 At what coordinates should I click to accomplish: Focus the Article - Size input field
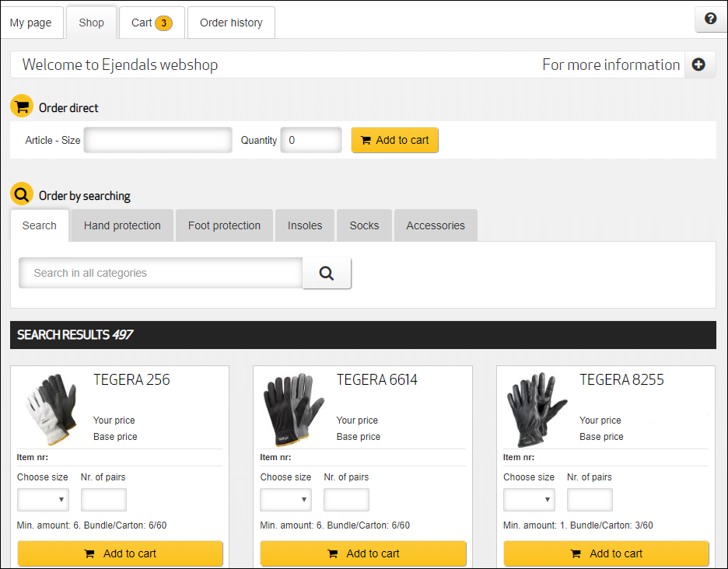pos(158,141)
